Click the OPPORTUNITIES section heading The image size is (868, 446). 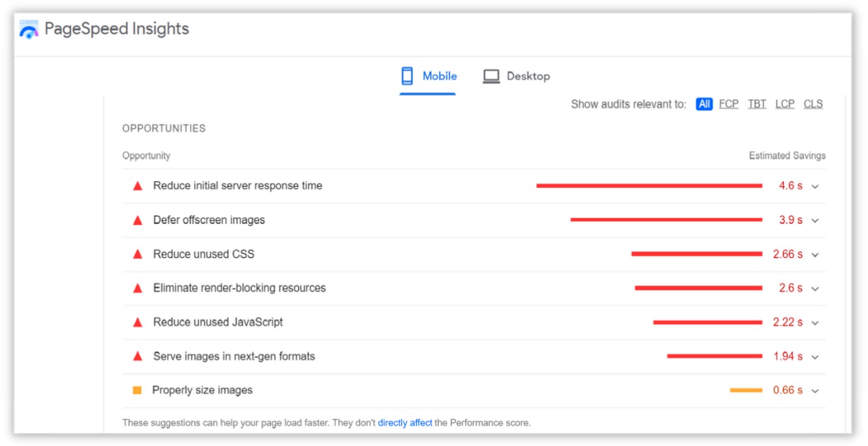pos(164,128)
